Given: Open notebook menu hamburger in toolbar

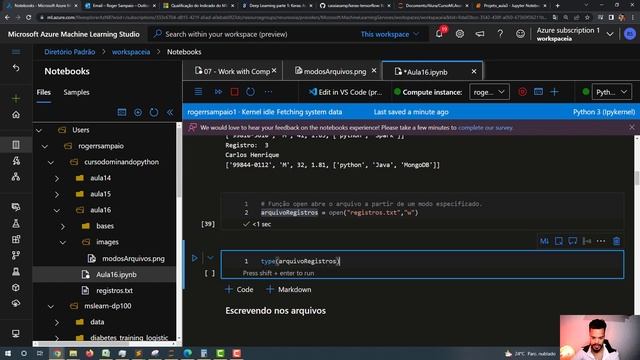Looking at the screenshot, I should [x=198, y=92].
